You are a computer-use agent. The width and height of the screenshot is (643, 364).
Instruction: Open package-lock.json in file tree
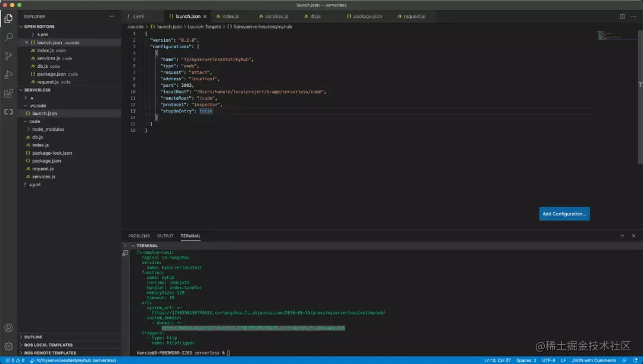tap(52, 153)
